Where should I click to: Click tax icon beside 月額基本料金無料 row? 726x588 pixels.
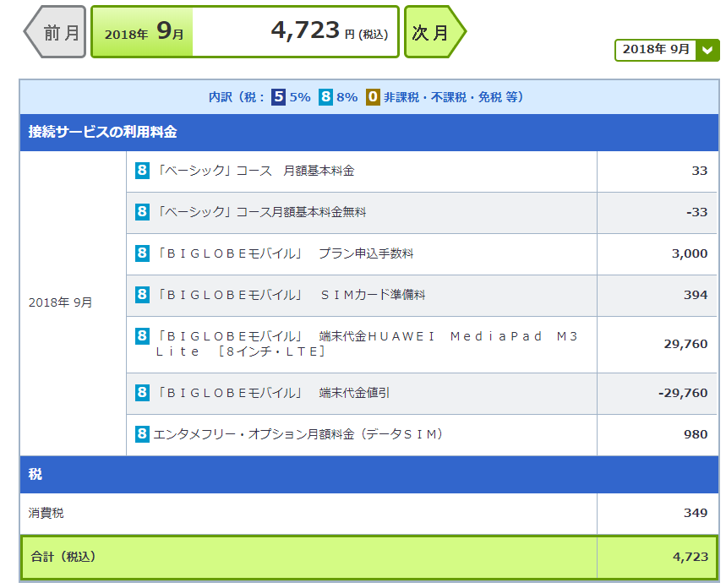142,212
